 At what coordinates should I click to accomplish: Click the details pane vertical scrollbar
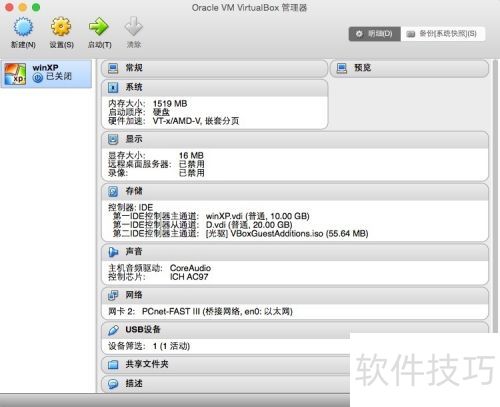[495, 197]
